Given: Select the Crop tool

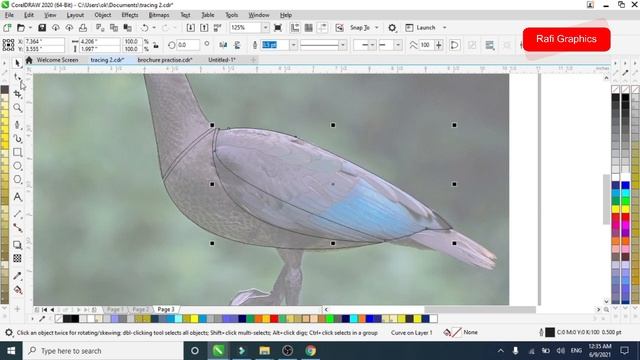Looking at the screenshot, I should pos(18,94).
